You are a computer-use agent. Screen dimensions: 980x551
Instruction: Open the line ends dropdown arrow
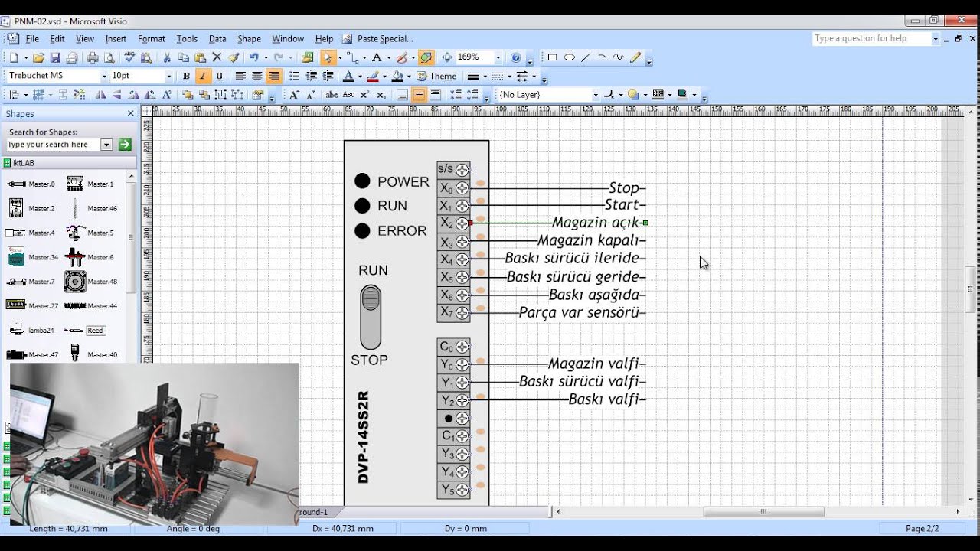[534, 77]
